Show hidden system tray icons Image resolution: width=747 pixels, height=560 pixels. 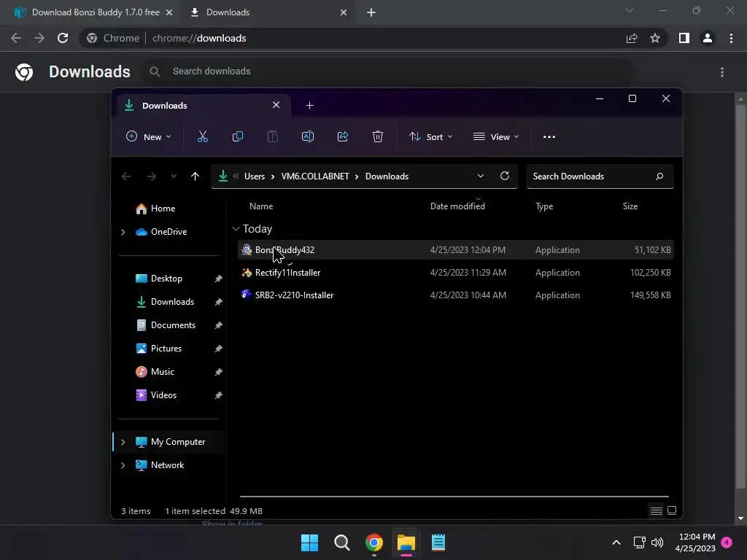[616, 542]
